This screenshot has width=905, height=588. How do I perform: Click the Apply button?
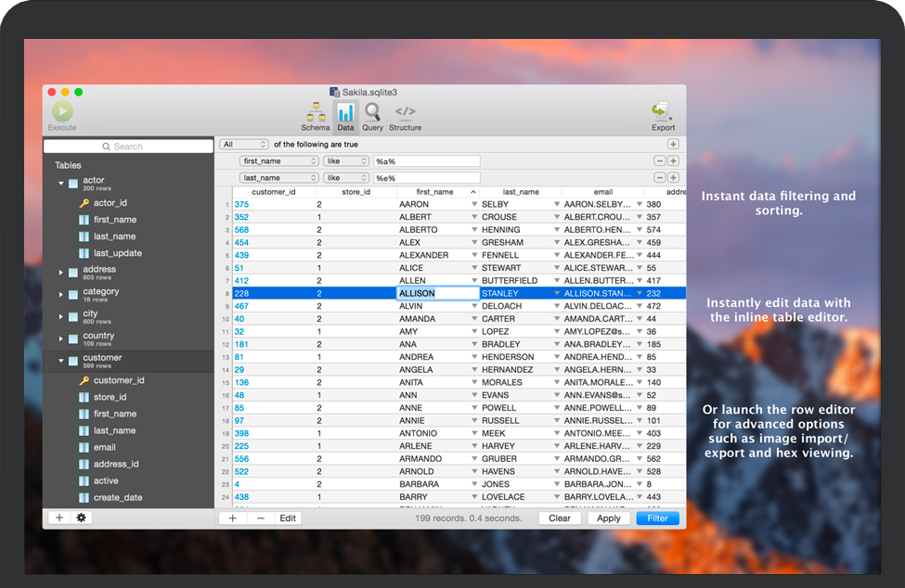click(609, 518)
